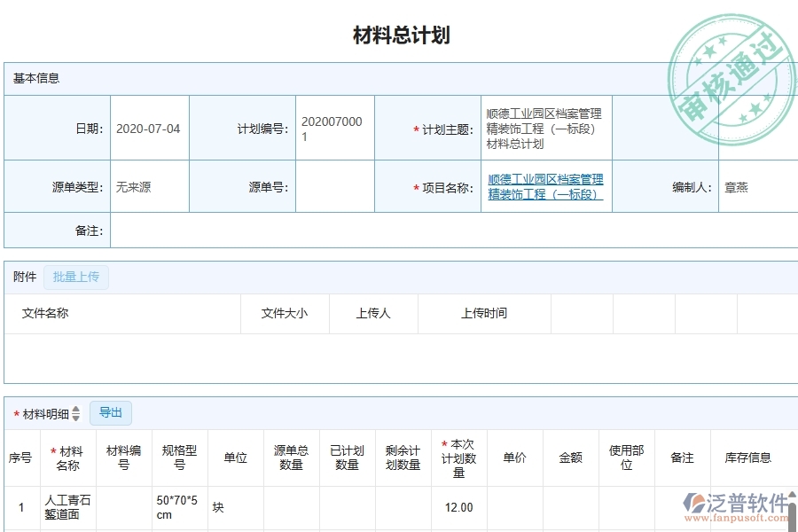Image resolution: width=798 pixels, height=532 pixels.
Task: Click the 附件 attachments label
Action: coord(24,277)
